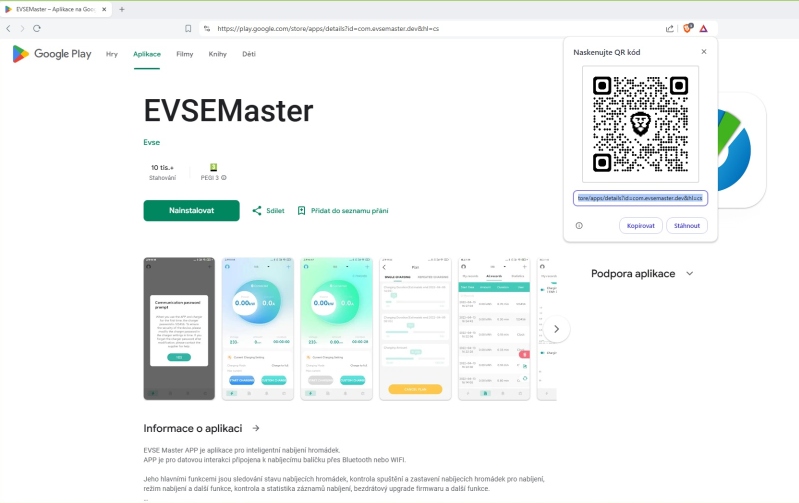Click the 10 tis.+ downloads count
Screen dimensions: 799x503
coord(162,167)
